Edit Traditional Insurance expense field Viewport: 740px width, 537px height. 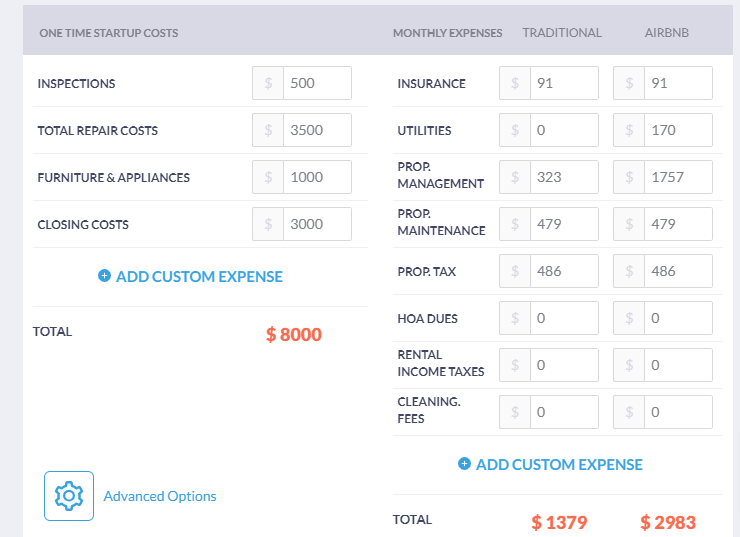563,83
